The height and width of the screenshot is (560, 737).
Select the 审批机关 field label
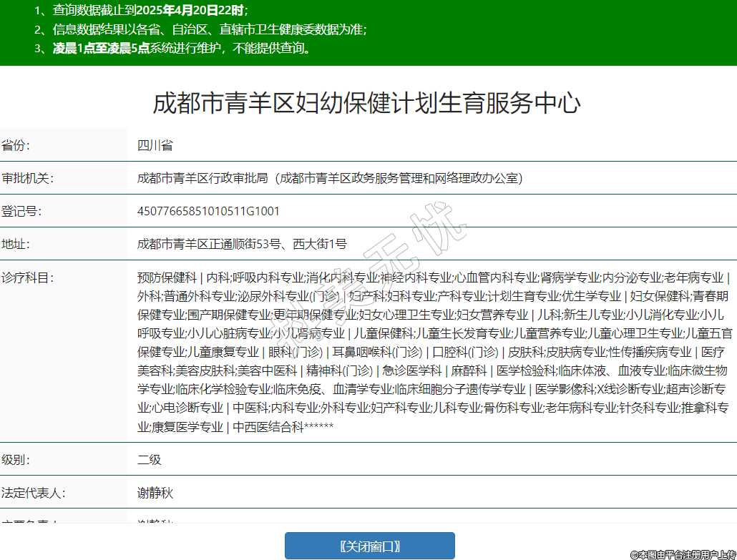[x=28, y=178]
